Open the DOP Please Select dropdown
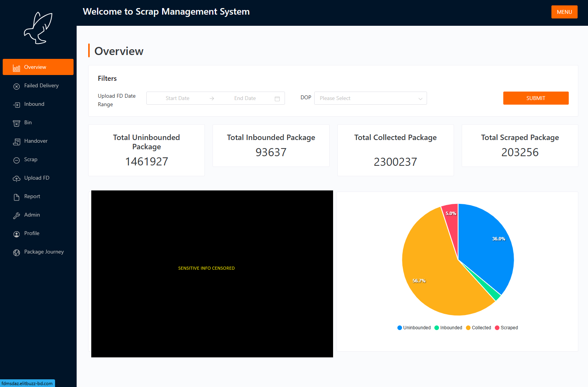Screen dimensions: 588x387 point(366,98)
